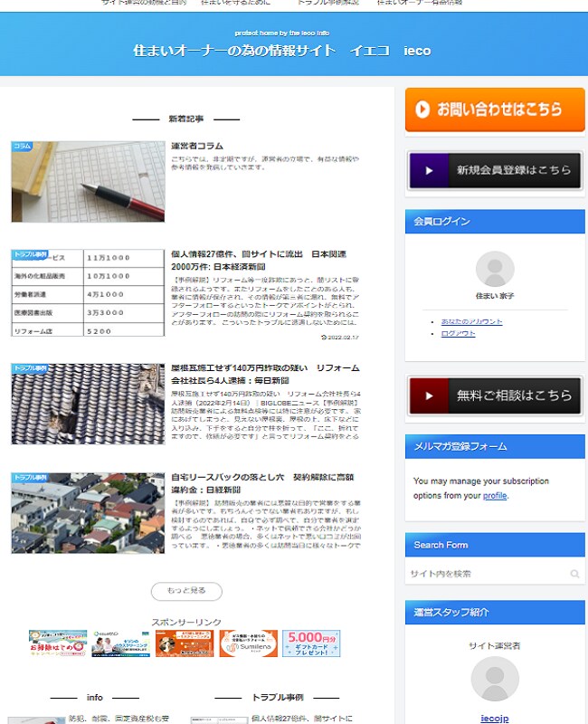This screenshot has height=724, width=588.
Task: Open the damaged roof tiles thumbnail
Action: point(88,404)
